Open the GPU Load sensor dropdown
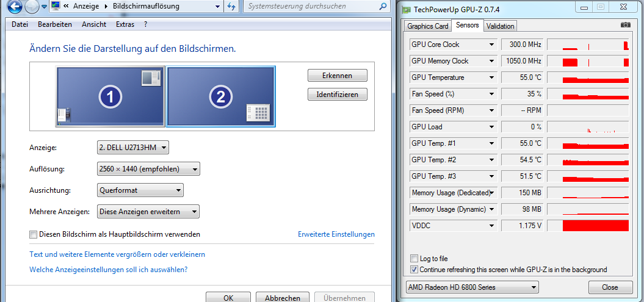 [x=491, y=127]
